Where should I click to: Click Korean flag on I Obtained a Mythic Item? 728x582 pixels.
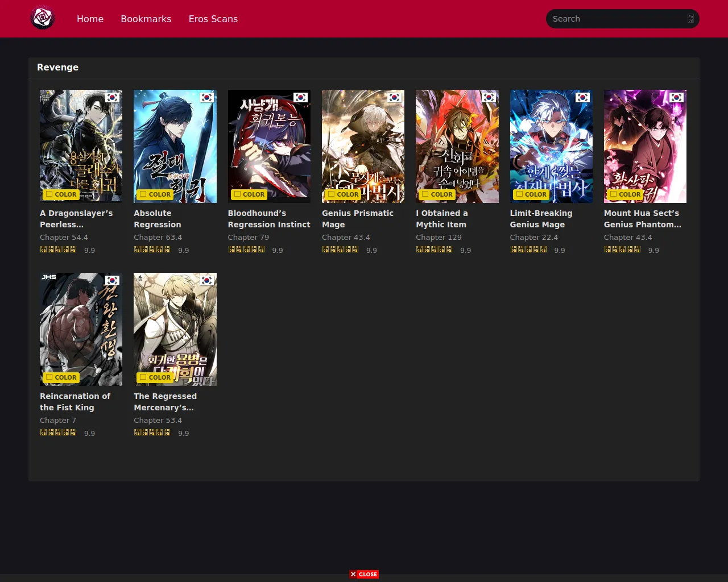coord(489,98)
